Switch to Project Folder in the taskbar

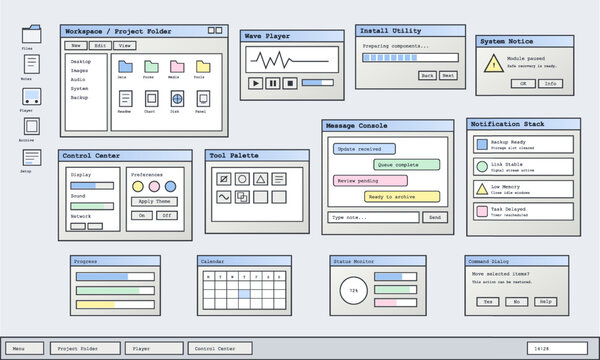point(85,349)
